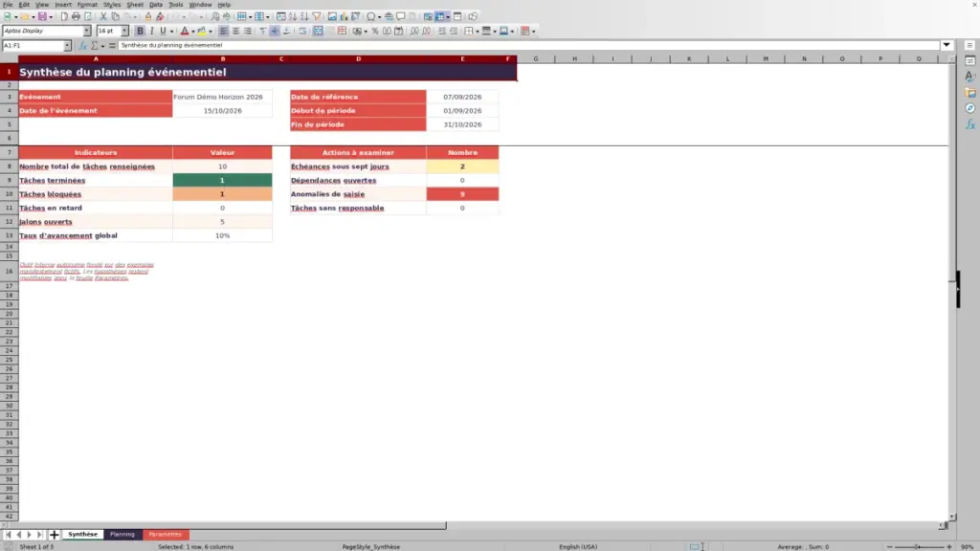
Task: Open the Format menu
Action: click(87, 5)
